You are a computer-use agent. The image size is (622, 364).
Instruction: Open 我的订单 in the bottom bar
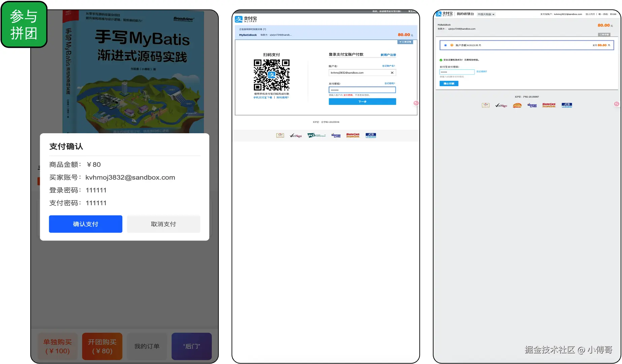[x=147, y=347]
